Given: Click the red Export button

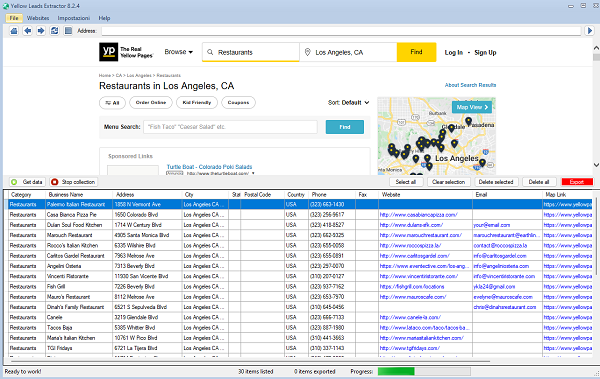Looking at the screenshot, I should point(577,182).
